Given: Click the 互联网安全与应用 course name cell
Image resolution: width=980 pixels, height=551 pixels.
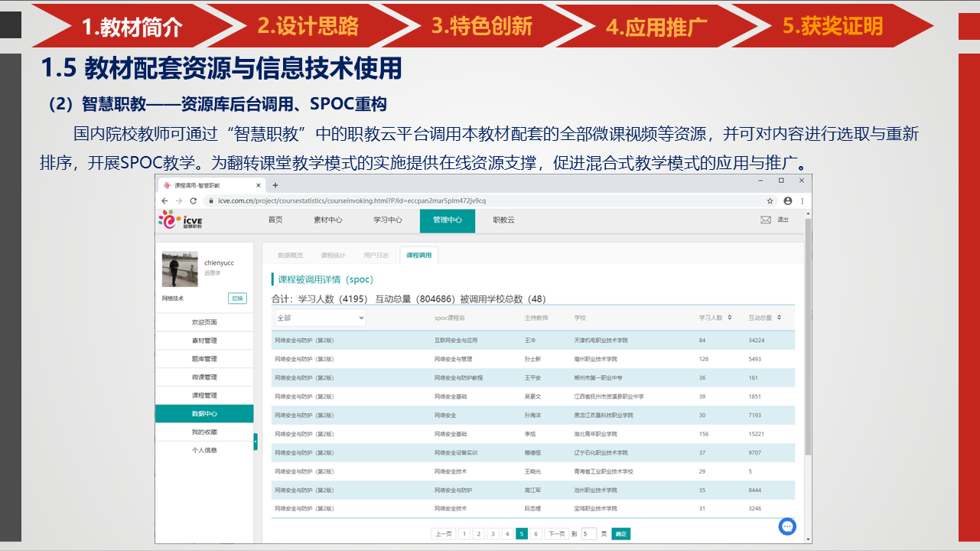Looking at the screenshot, I should click(456, 340).
